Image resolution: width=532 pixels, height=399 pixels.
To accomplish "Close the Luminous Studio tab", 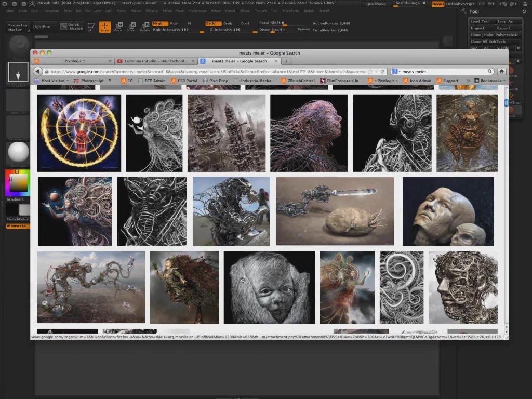I will point(193,61).
